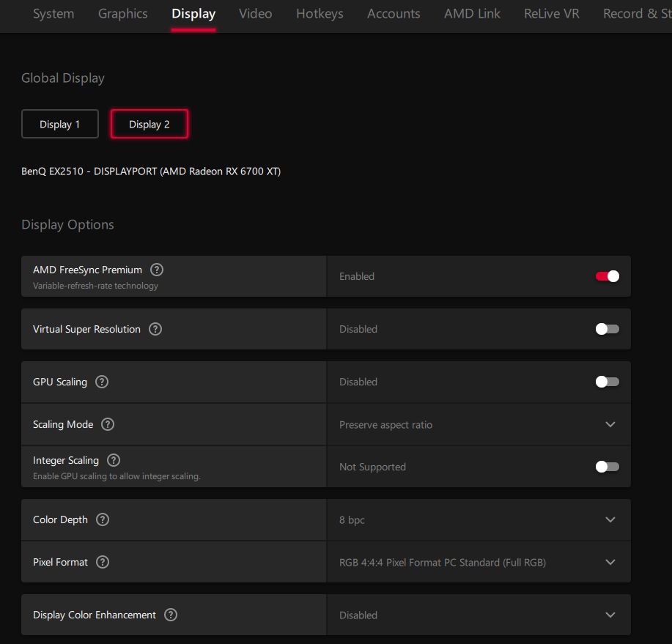Viewport: 672px width, 644px height.
Task: Open the Hotkeys tab
Action: click(x=320, y=14)
